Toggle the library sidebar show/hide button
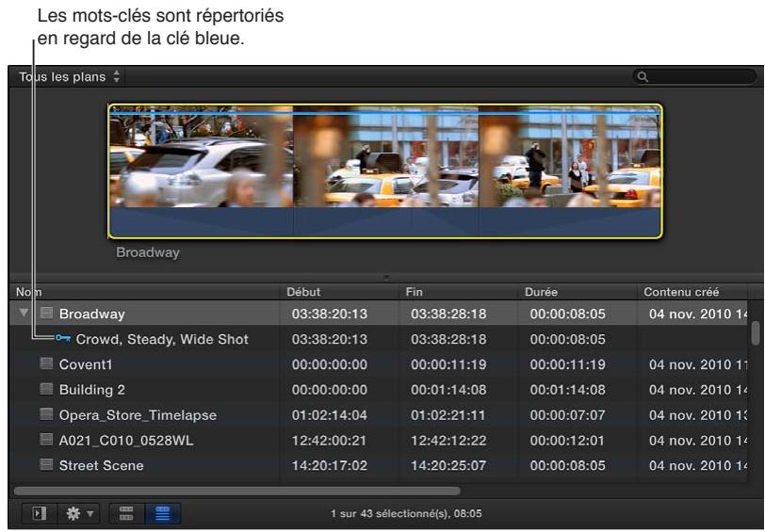Screen dimensions: 765x532 [x=40, y=513]
